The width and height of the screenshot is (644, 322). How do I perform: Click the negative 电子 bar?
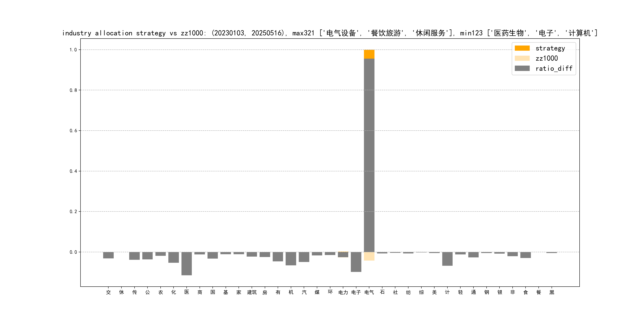(x=356, y=262)
